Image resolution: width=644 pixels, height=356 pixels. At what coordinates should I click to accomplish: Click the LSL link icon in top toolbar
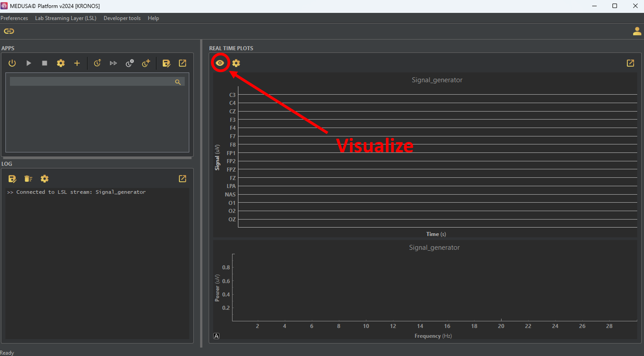point(9,31)
